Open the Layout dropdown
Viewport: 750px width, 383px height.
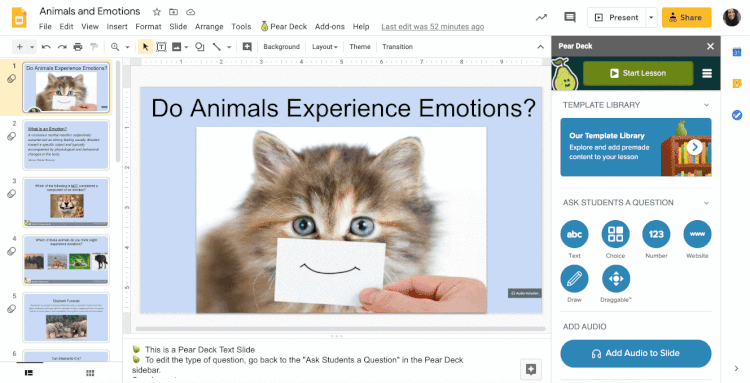325,47
